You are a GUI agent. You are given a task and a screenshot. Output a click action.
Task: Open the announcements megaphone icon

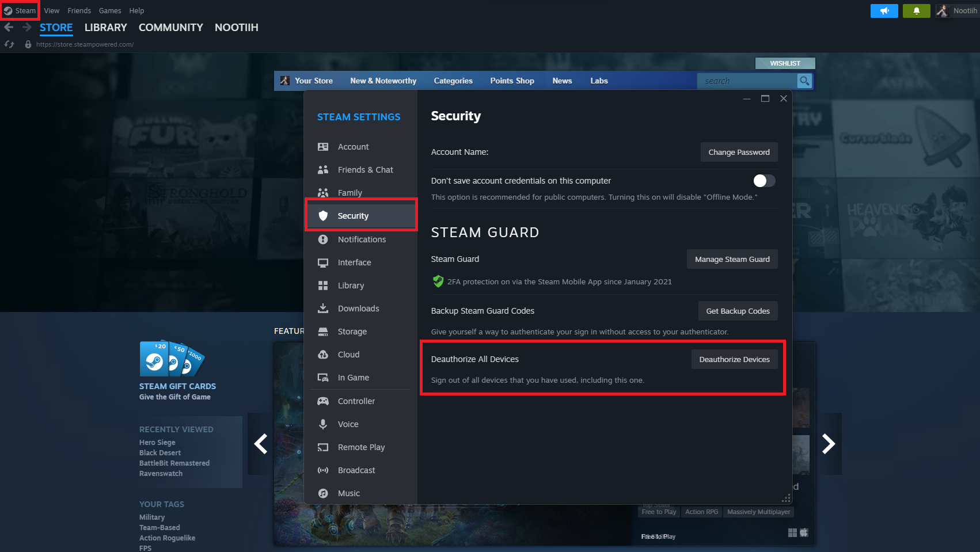(x=884, y=11)
